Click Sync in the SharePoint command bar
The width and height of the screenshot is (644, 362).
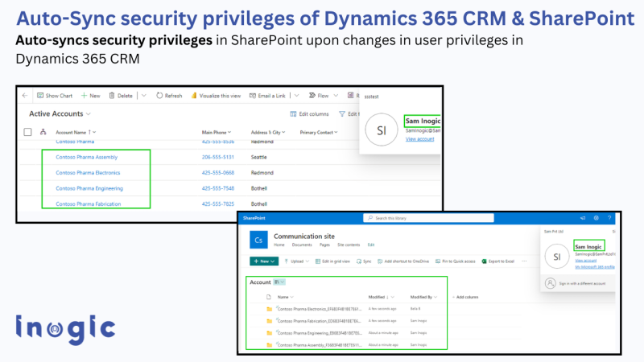363,261
